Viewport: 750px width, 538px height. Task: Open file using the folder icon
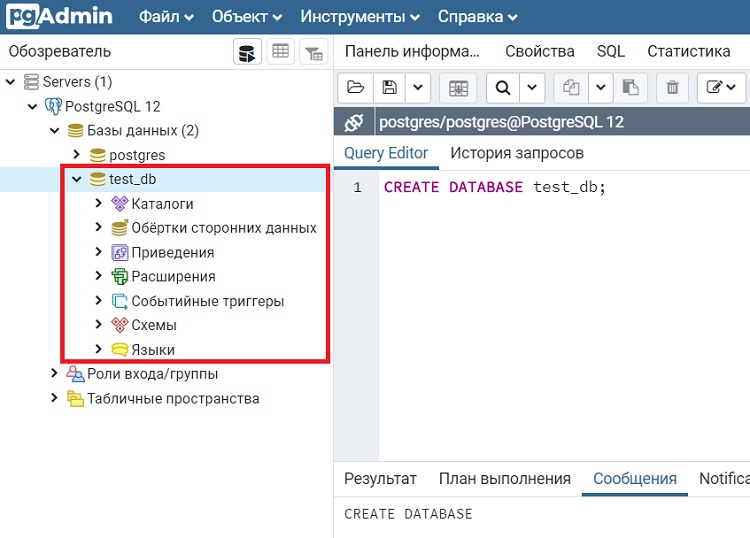(355, 88)
